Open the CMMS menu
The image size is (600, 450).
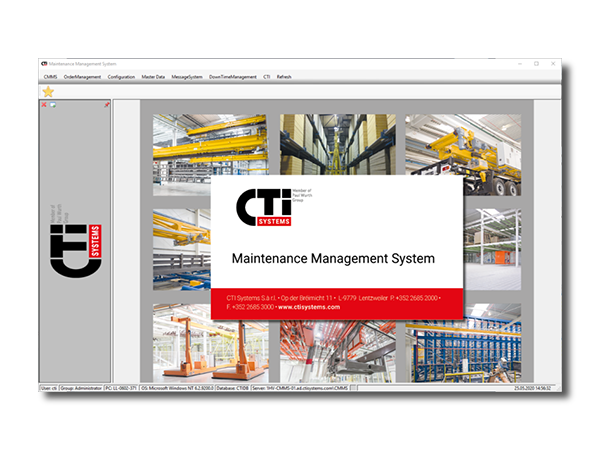pyautogui.click(x=50, y=77)
